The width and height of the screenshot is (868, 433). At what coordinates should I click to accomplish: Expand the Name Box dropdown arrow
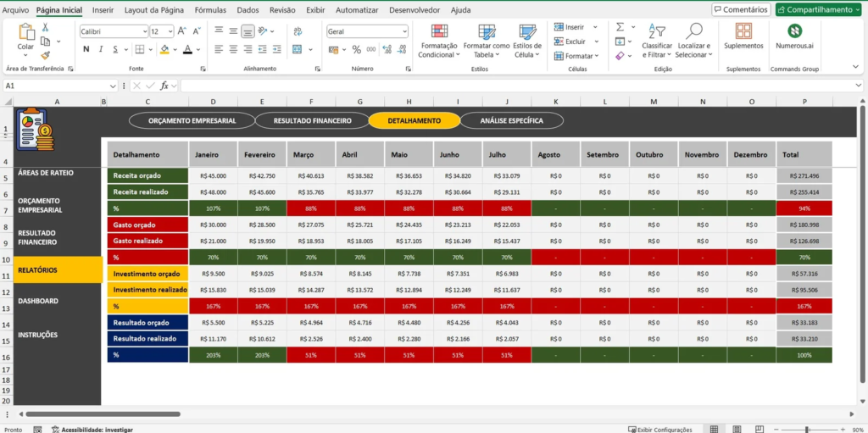pyautogui.click(x=113, y=86)
